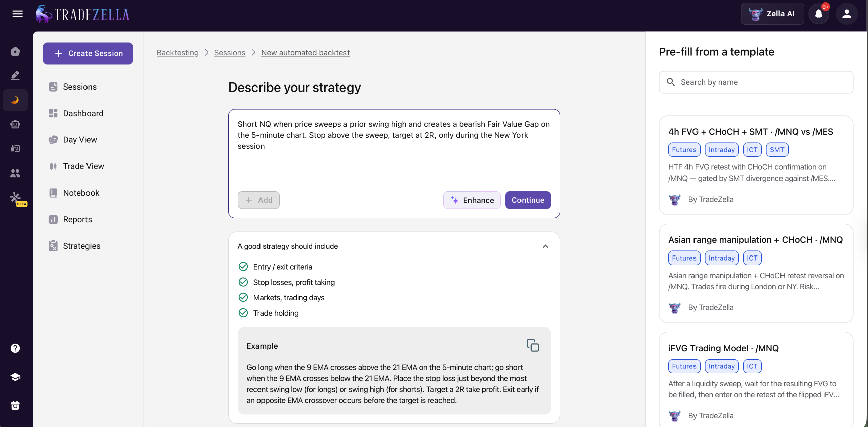Click the Add button

click(258, 200)
